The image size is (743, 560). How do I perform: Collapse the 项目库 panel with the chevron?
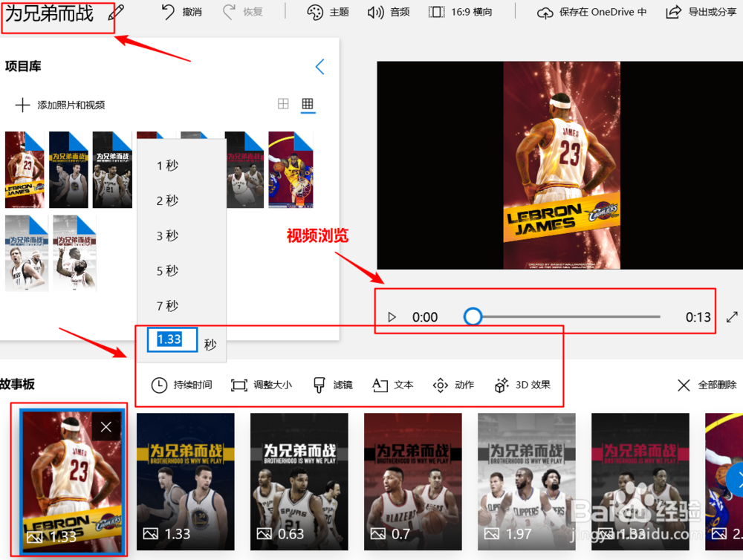[x=320, y=67]
